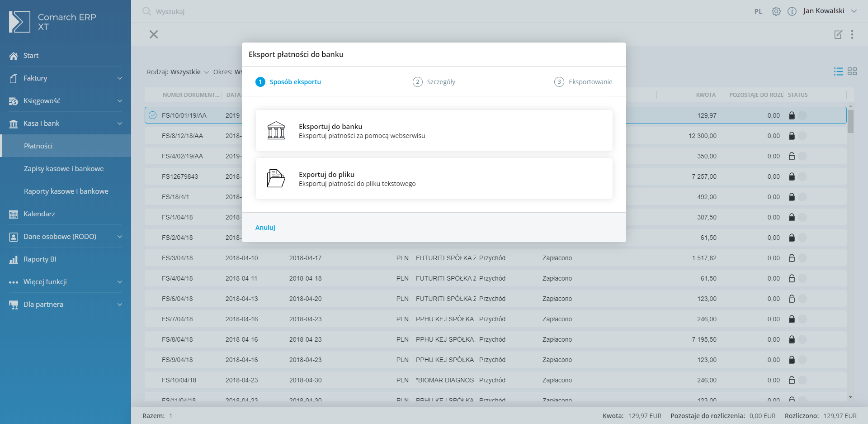Toggle status circle on row FS/10/04/18
The height and width of the screenshot is (424, 868).
[802, 380]
